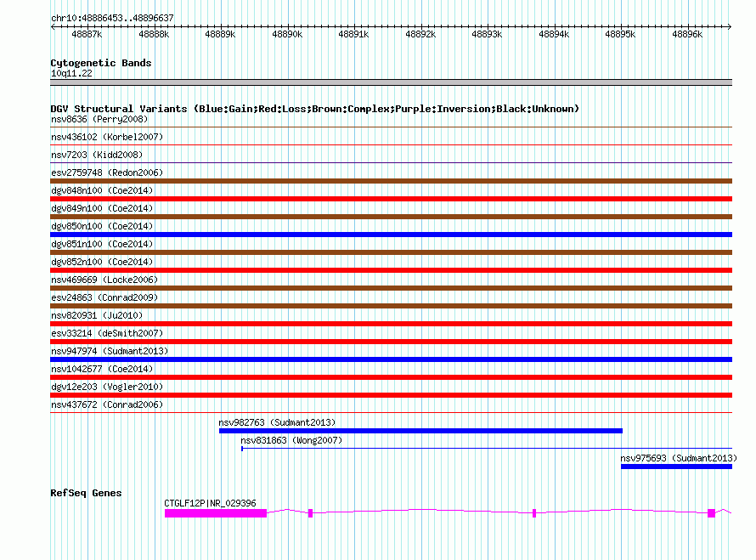
Task: Click the Cytogenetic Bands track title
Action: pyautogui.click(x=101, y=63)
